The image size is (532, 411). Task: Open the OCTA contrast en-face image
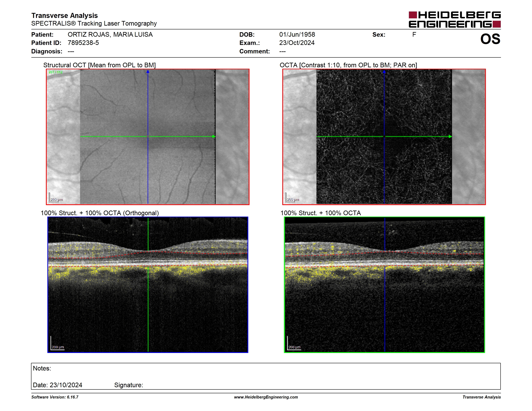[384, 137]
